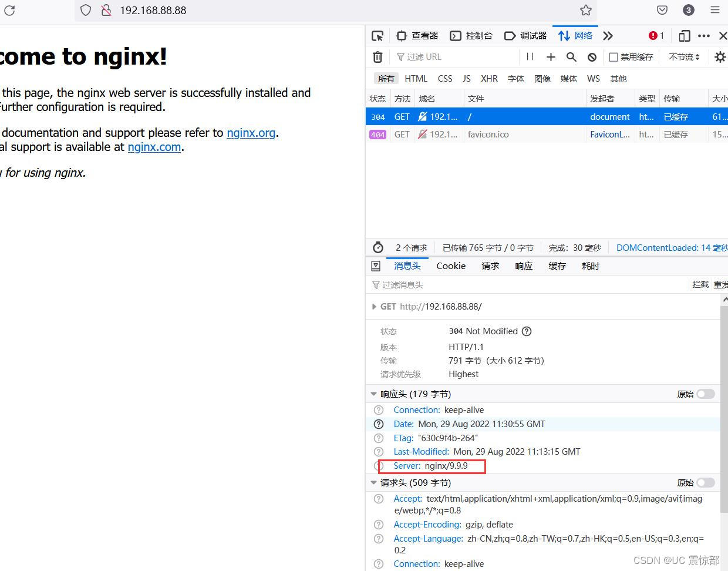The width and height of the screenshot is (728, 571).
Task: Follow the nginx.org link
Action: [x=251, y=133]
